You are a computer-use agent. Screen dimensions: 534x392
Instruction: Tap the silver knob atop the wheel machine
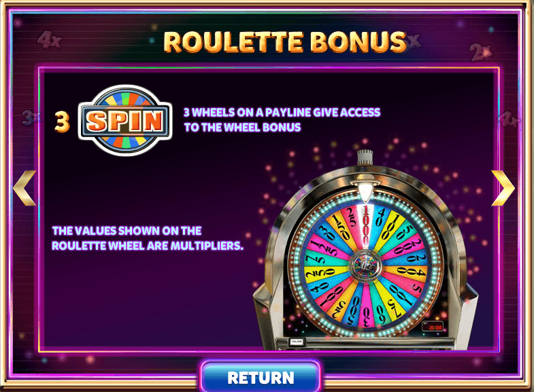(365, 158)
